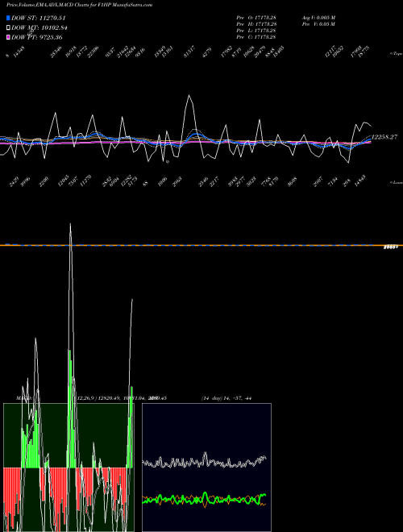Click the magenta DOW PT legend swatch
The image size is (403, 532).
click(x=8, y=37)
